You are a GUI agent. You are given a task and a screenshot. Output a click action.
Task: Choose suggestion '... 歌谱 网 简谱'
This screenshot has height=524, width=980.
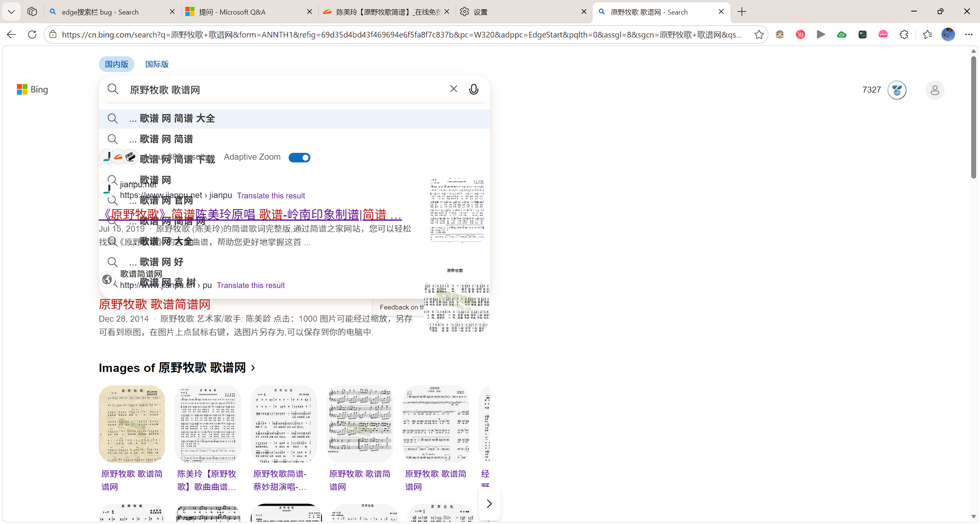294,139
